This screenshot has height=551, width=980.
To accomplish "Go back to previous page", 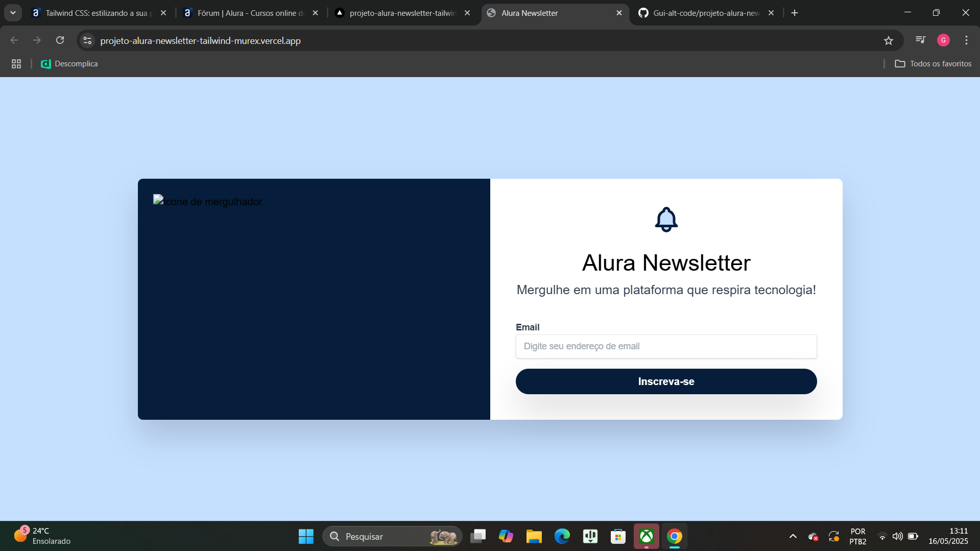I will (x=14, y=40).
